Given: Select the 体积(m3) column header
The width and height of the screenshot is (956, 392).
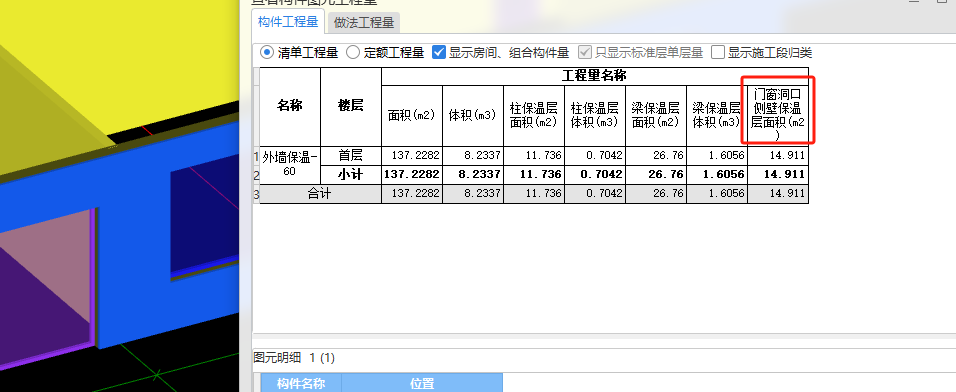Looking at the screenshot, I should pyautogui.click(x=473, y=116).
